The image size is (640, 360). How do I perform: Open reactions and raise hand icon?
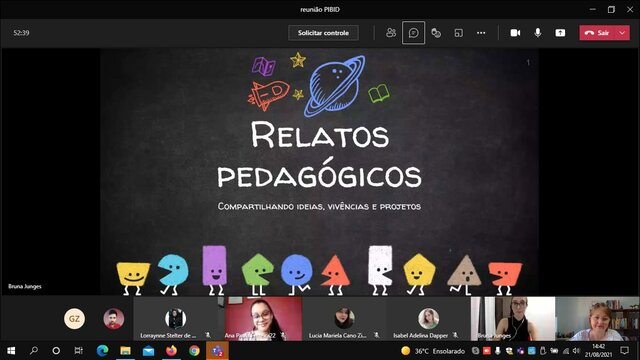(436, 33)
